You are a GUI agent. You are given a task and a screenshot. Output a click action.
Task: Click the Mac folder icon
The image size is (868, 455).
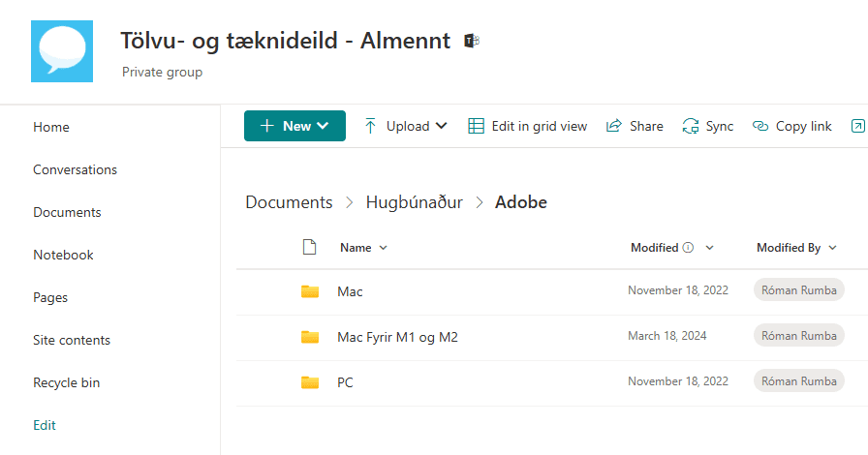coord(310,291)
